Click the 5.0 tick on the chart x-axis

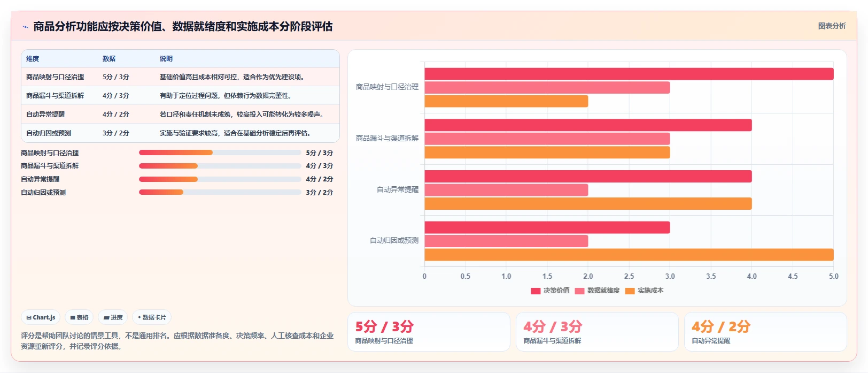tap(833, 276)
